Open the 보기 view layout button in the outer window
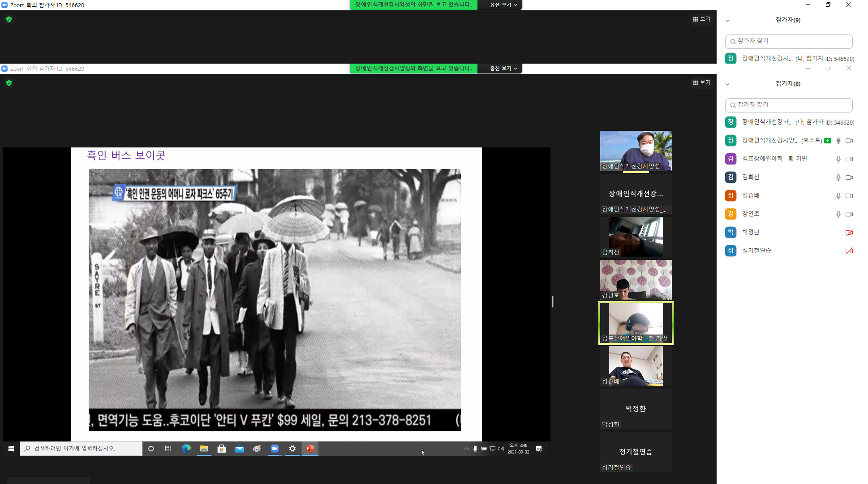 coord(701,19)
